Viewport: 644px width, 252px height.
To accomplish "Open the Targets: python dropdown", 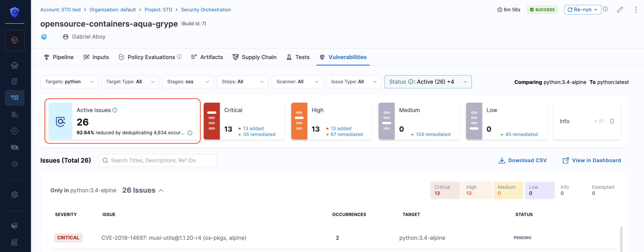I will point(69,82).
